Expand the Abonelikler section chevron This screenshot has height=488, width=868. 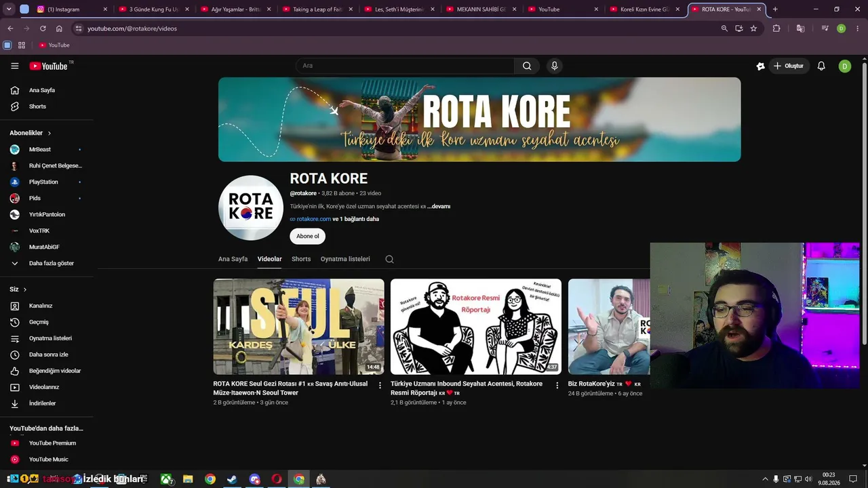pos(50,133)
